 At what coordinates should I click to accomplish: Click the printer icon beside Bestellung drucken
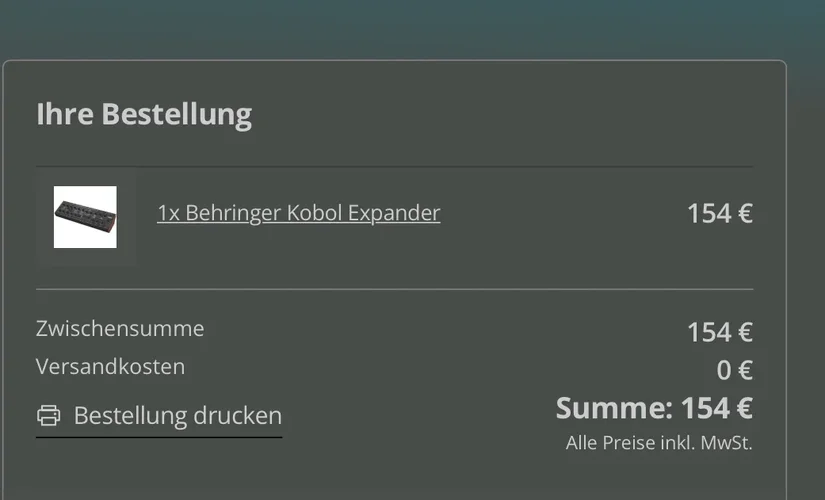(x=48, y=415)
